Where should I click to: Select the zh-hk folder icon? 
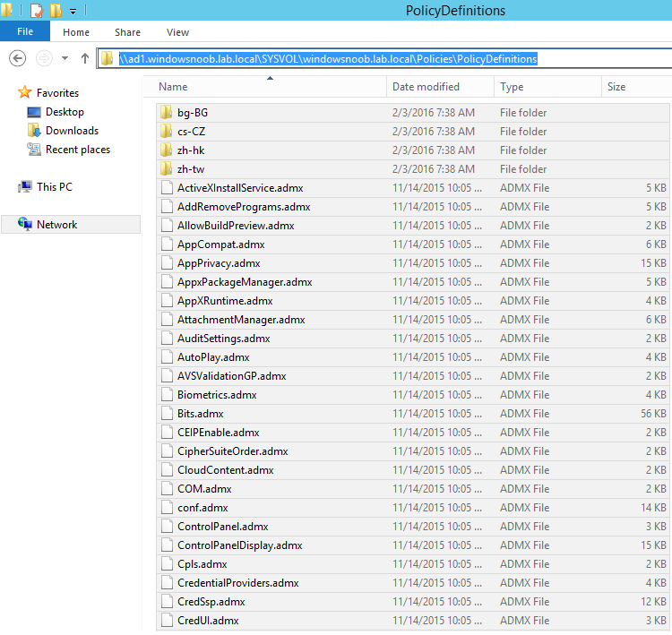click(167, 150)
